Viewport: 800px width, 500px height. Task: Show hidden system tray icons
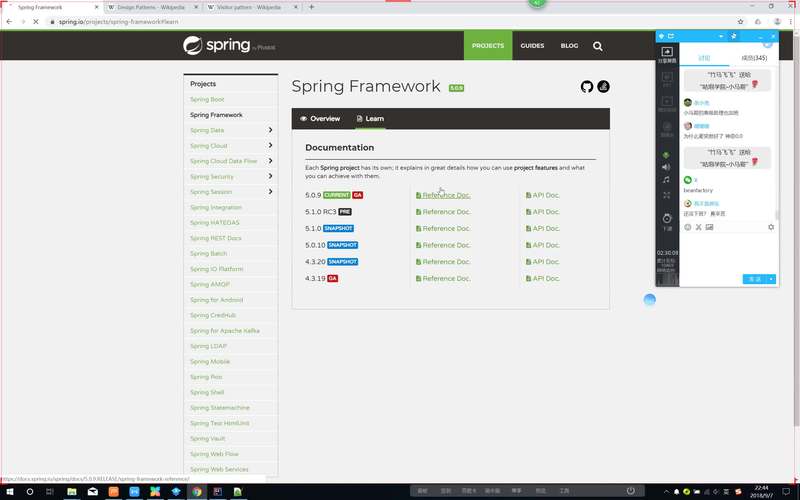coord(666,491)
